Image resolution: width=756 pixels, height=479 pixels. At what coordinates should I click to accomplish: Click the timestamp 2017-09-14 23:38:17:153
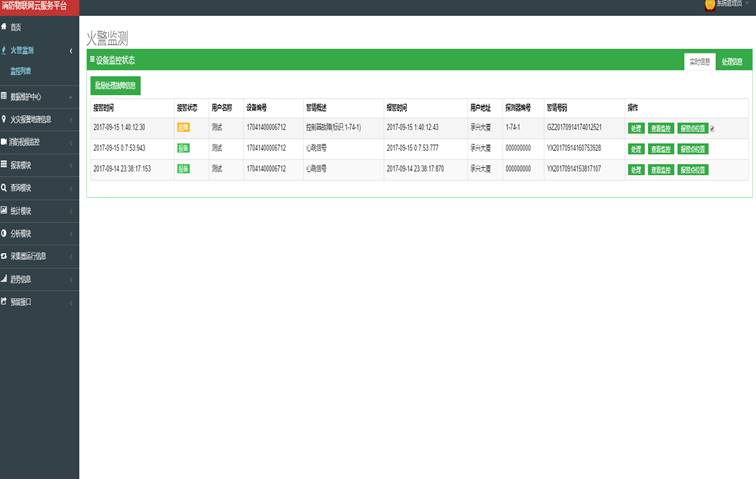point(122,169)
